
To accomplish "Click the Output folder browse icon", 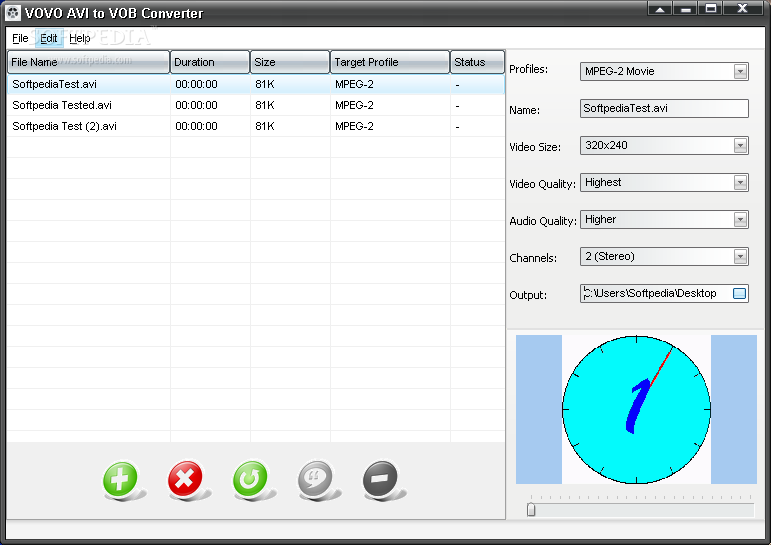I will 739,294.
